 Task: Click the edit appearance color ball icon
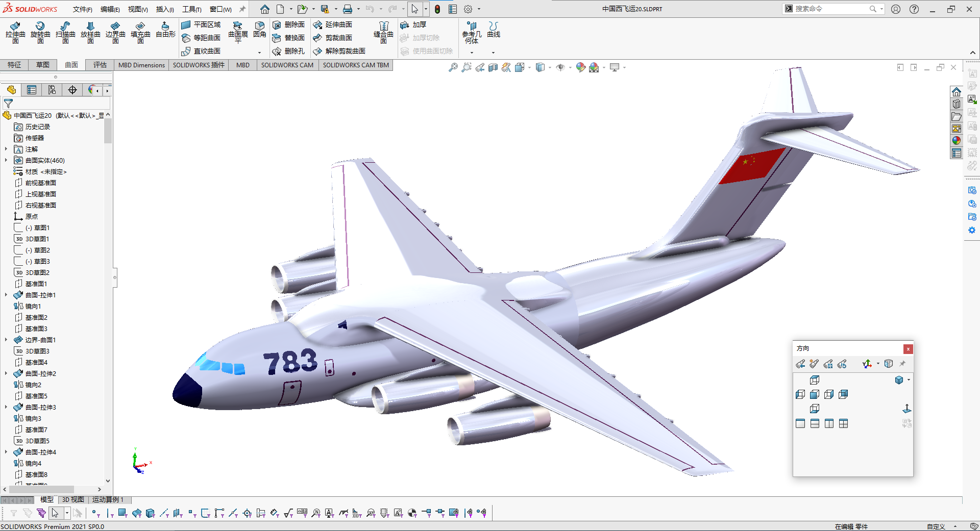[x=580, y=67]
